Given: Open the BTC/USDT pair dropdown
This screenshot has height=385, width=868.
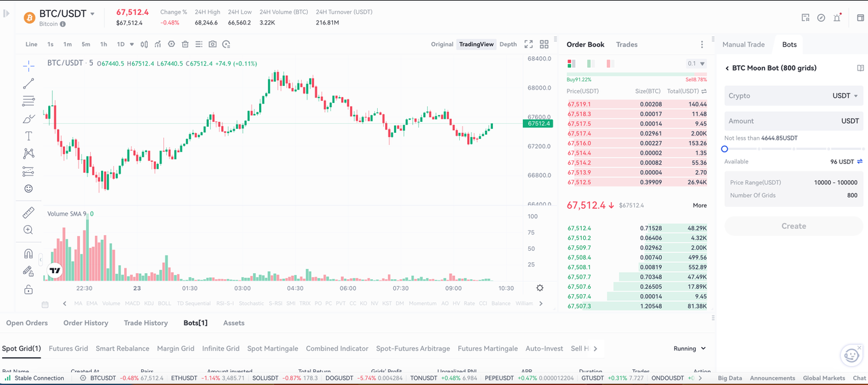Looking at the screenshot, I should pyautogui.click(x=92, y=14).
